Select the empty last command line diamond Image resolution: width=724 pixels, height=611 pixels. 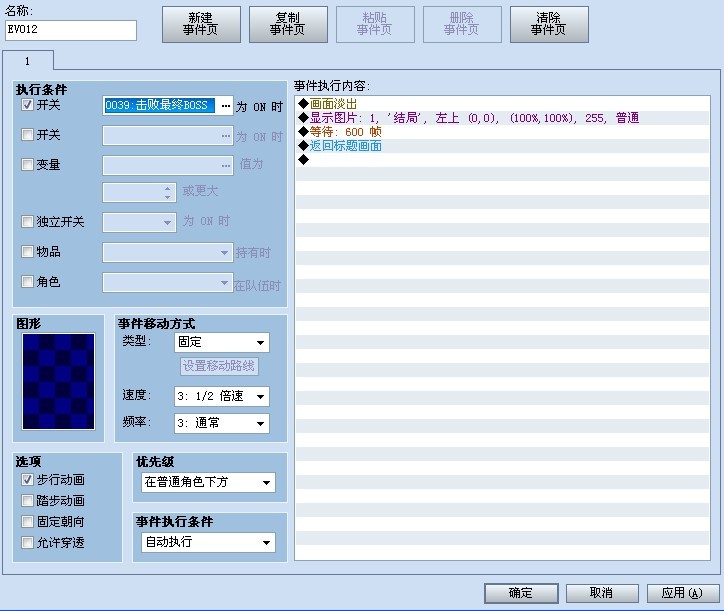[303, 160]
